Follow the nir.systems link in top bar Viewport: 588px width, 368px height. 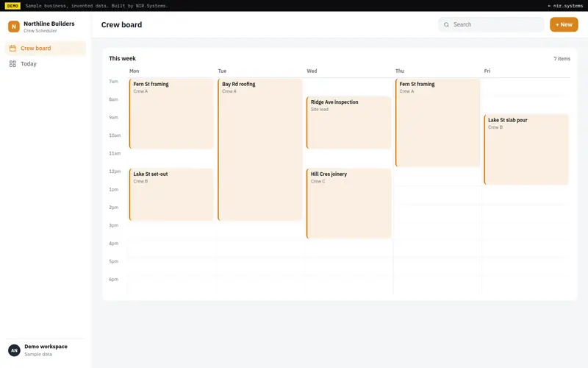pyautogui.click(x=565, y=6)
